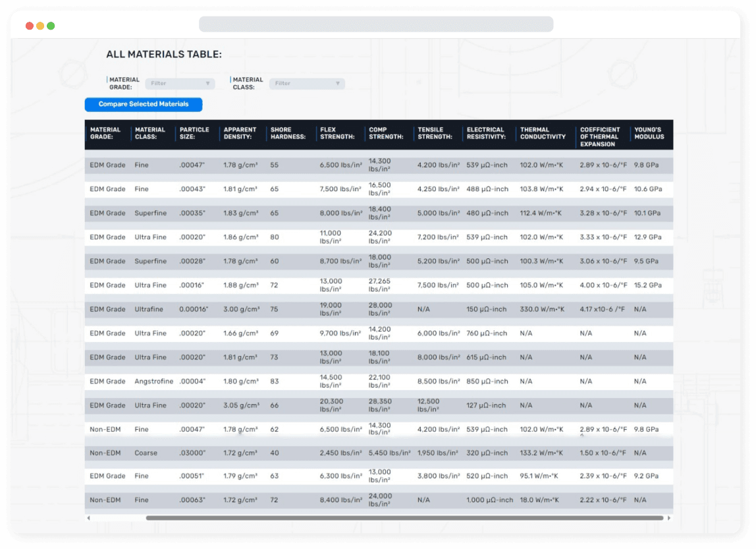Click the Young's Modulus column header
The height and width of the screenshot is (549, 756).
648,133
